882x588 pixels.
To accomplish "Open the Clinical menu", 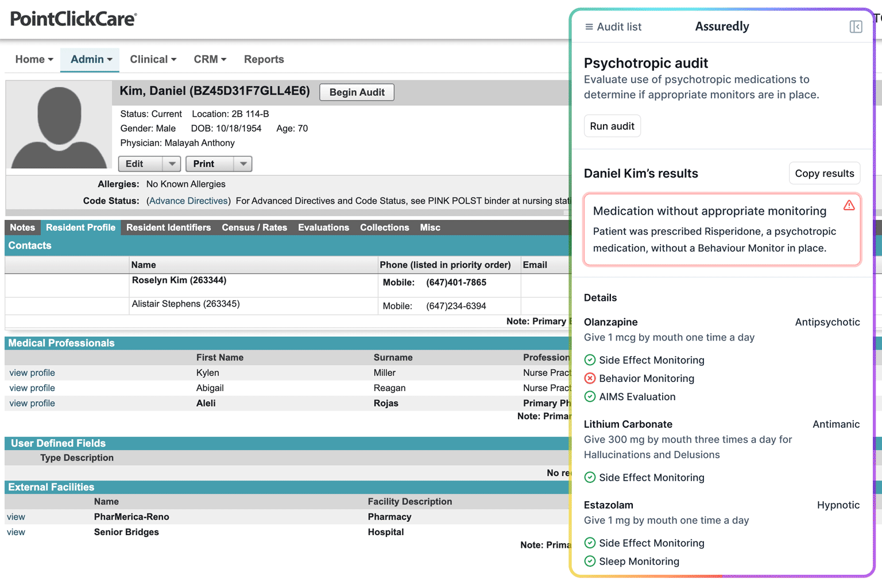I will [x=153, y=60].
